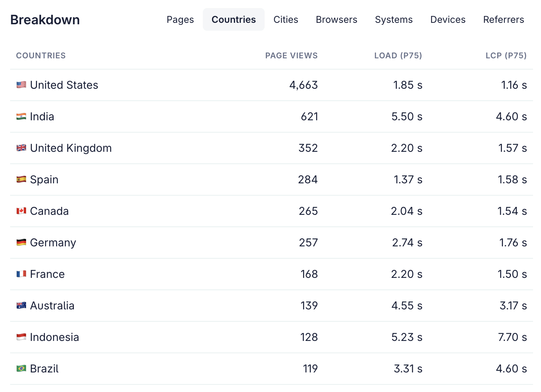541x392 pixels.
Task: Sort by the Page Views column header
Action: [x=291, y=55]
